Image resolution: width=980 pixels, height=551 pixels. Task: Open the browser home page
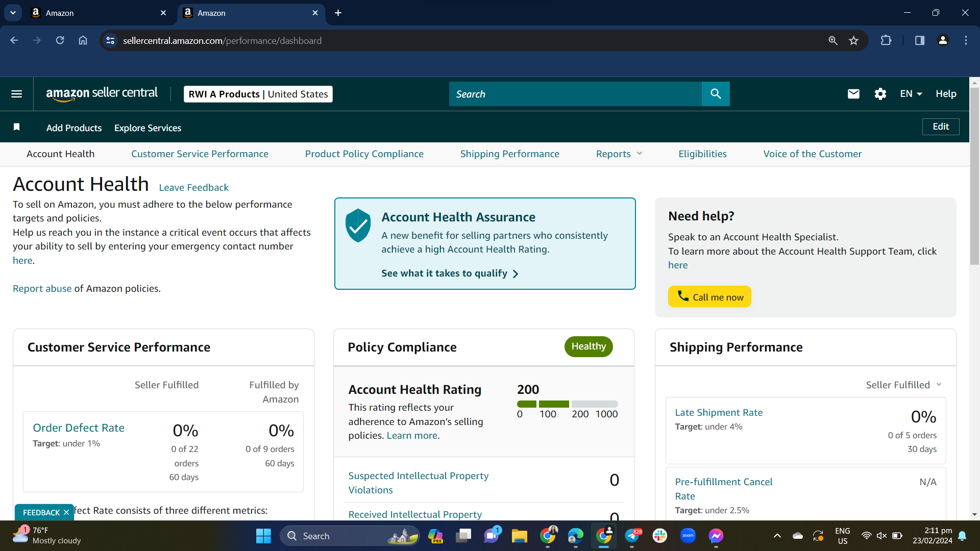click(x=83, y=40)
